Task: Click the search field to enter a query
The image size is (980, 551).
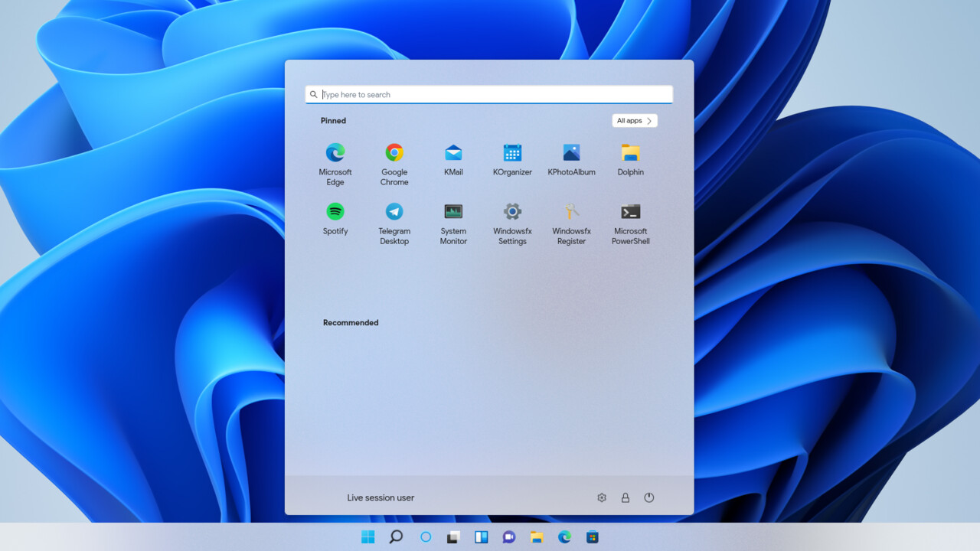Action: tap(488, 93)
